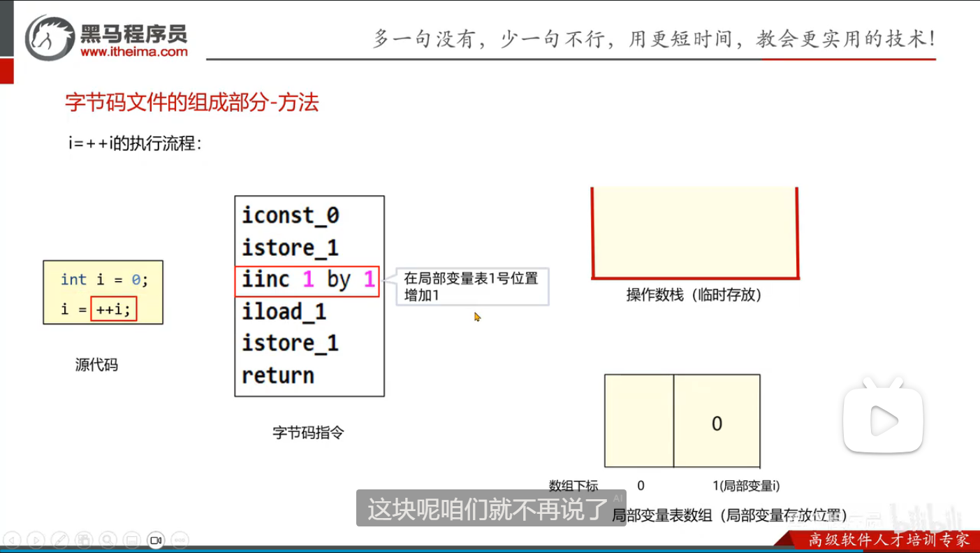The width and height of the screenshot is (980, 553).
Task: Open the see-all-slides icon
Action: click(84, 540)
